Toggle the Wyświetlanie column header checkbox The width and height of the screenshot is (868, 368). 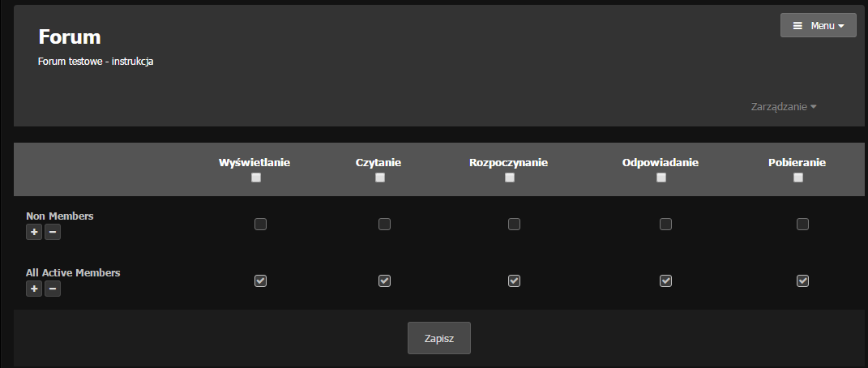[256, 178]
